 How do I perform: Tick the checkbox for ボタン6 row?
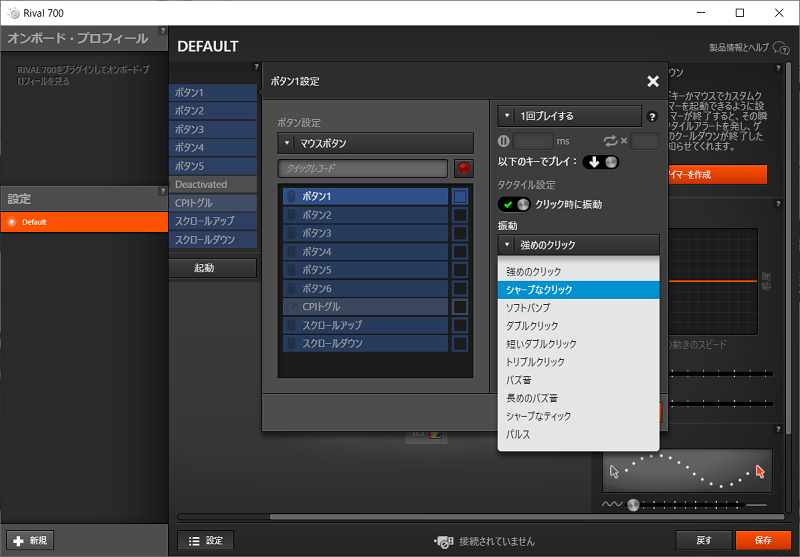[x=460, y=288]
